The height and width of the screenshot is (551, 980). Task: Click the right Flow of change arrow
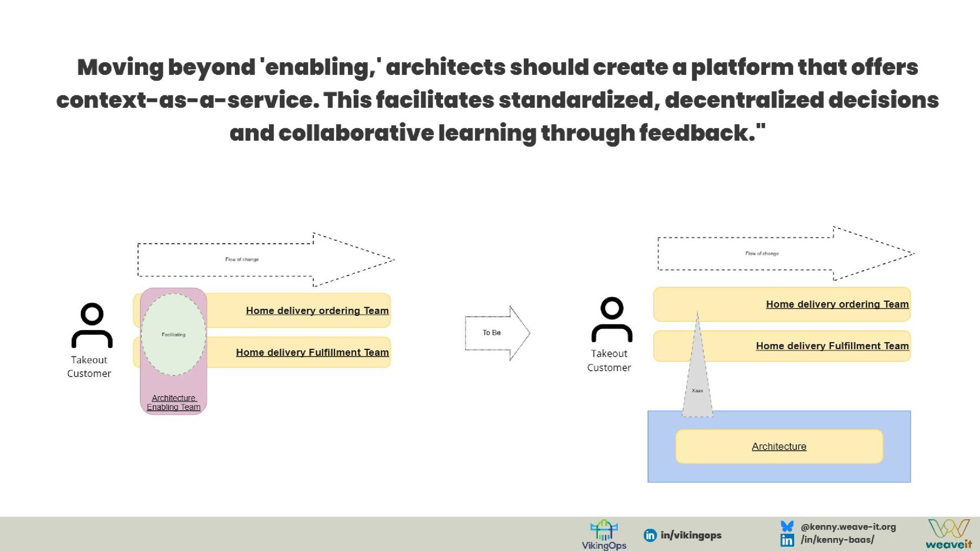coord(762,254)
